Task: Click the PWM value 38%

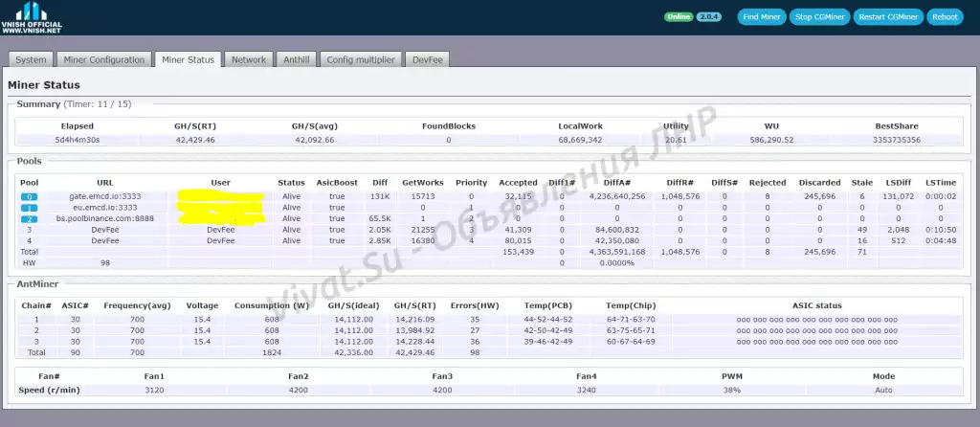Action: coord(732,390)
